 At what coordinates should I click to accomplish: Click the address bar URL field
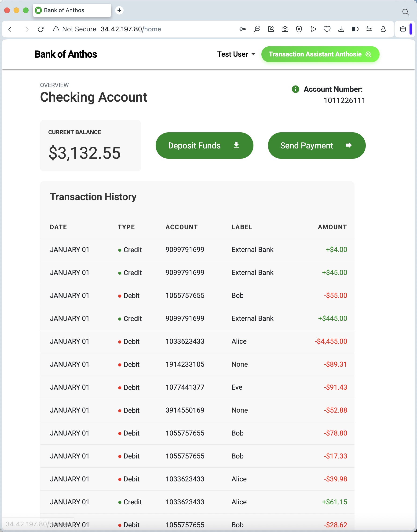[131, 29]
